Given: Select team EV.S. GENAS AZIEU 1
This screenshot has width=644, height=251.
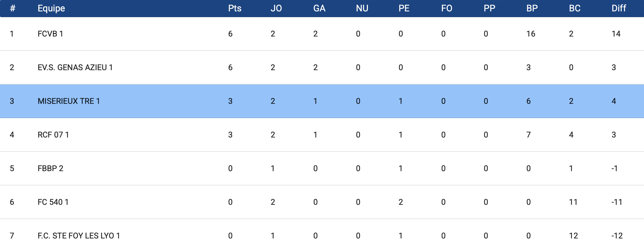Looking at the screenshot, I should pos(75,68).
